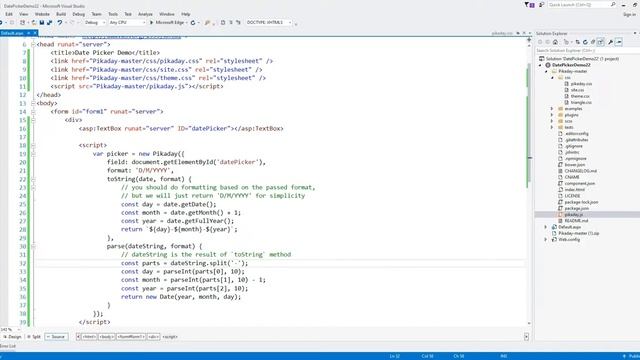Click the <html> breadcrumb tag
The image size is (640, 360).
pos(89,337)
